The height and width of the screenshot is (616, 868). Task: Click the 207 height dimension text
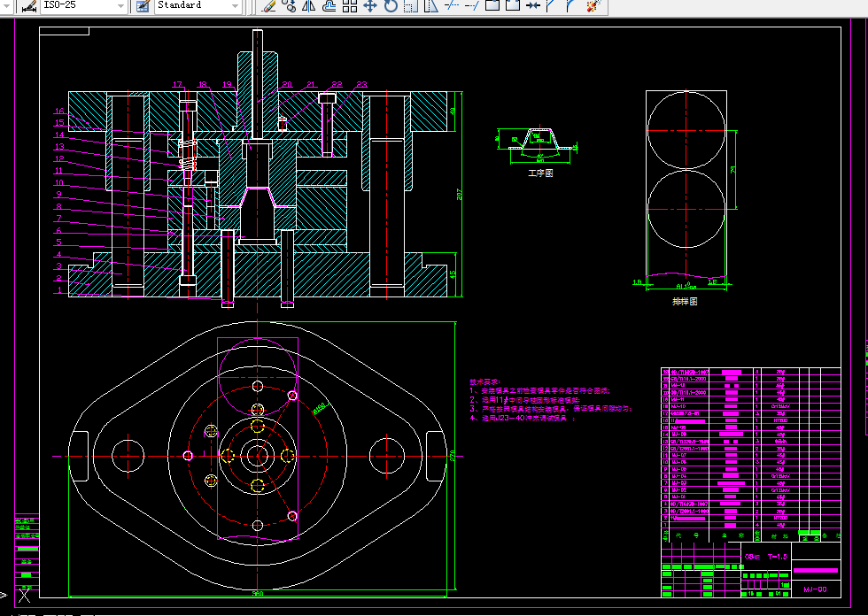tap(459, 194)
